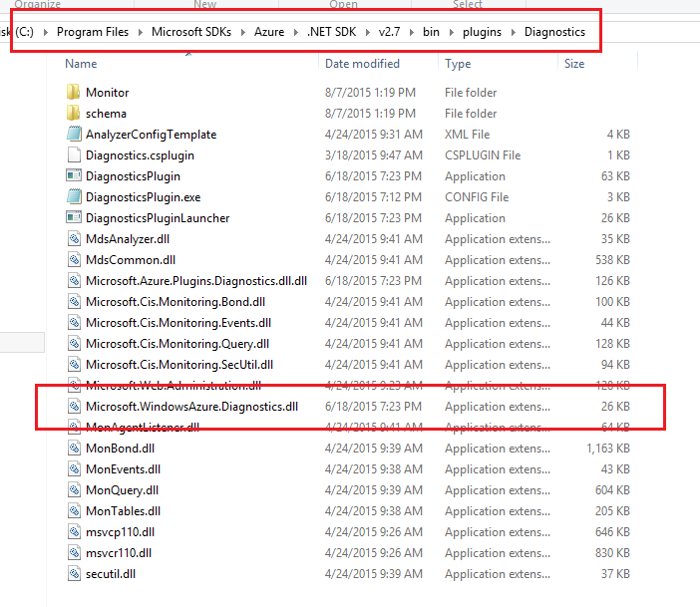Click the msvcp110.dll file icon
700x607 pixels.
point(74,532)
